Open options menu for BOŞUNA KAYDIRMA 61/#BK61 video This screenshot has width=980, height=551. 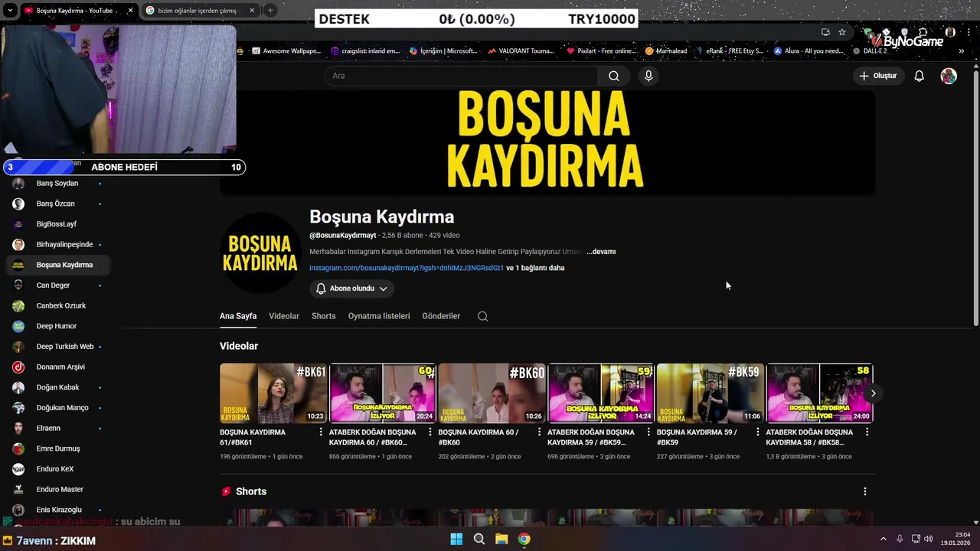(321, 432)
